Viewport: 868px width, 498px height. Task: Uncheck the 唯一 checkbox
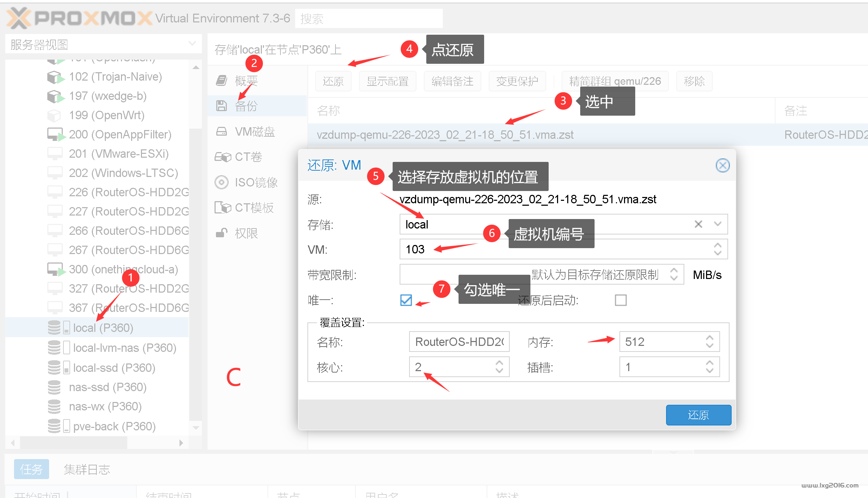coord(406,300)
